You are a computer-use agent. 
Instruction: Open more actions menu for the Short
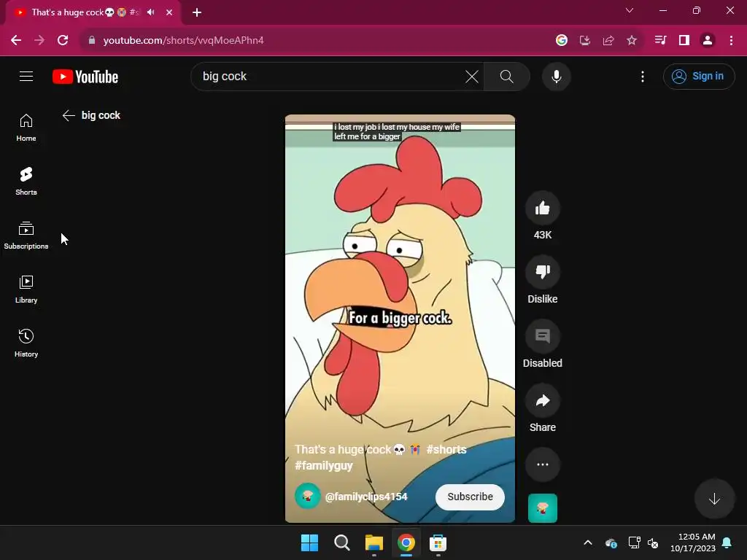coord(542,464)
